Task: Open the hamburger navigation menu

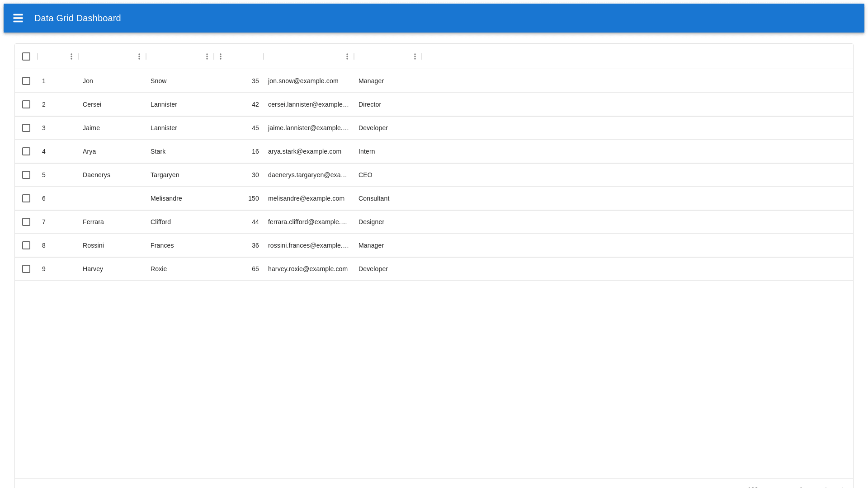Action: tap(18, 18)
